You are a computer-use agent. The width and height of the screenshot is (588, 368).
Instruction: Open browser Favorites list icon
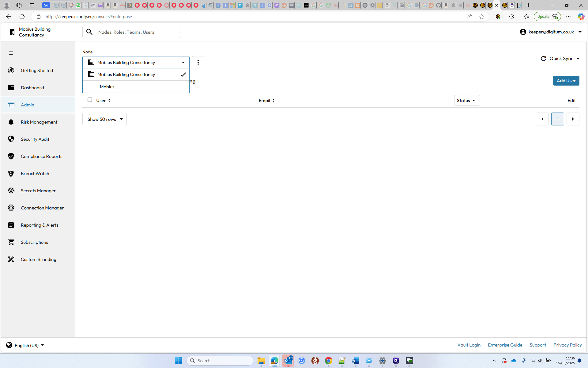(526, 17)
